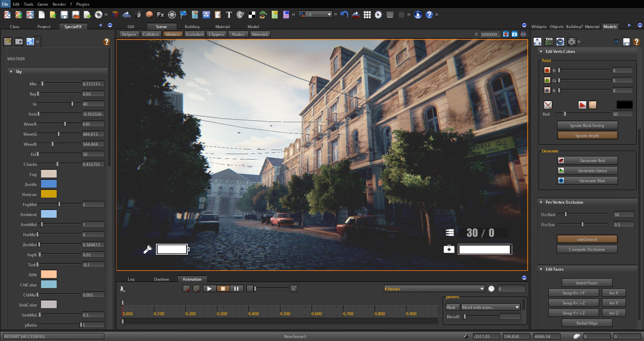Toggle the Markers display button
Viewport: 644px width, 341px height.
tap(173, 34)
